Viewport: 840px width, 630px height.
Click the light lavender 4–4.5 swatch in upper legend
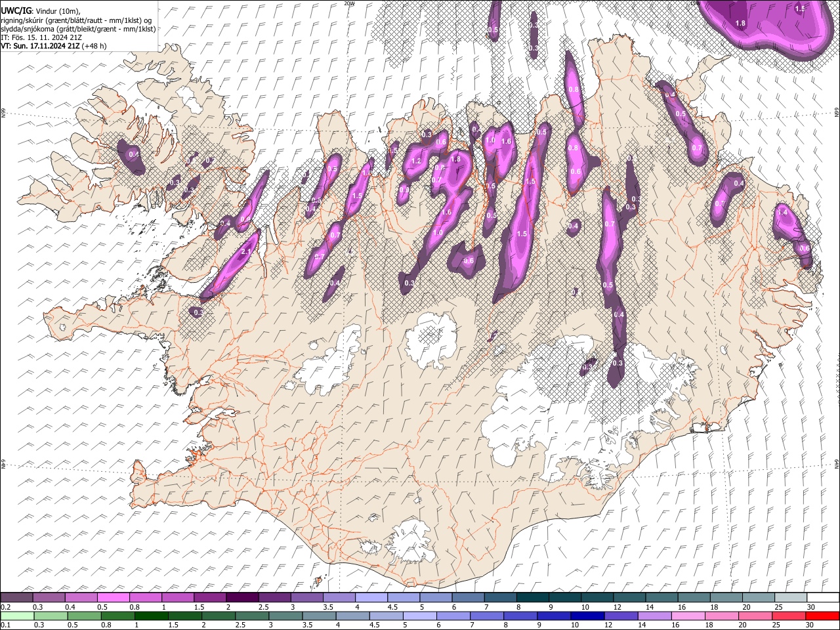[370, 598]
